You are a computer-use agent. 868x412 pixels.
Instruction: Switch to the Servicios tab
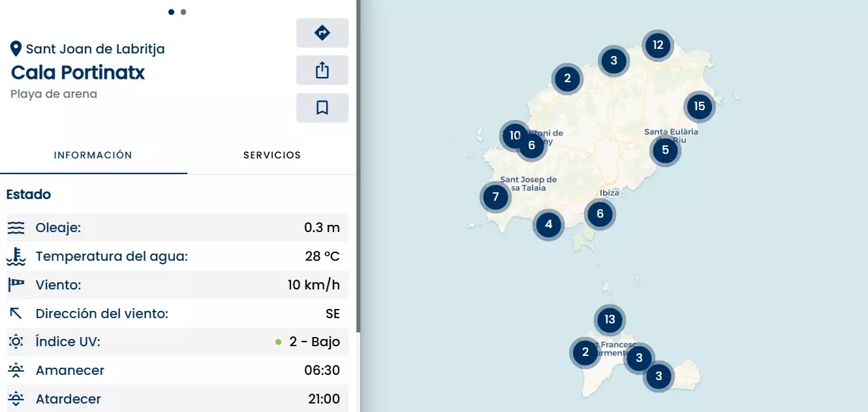click(271, 155)
